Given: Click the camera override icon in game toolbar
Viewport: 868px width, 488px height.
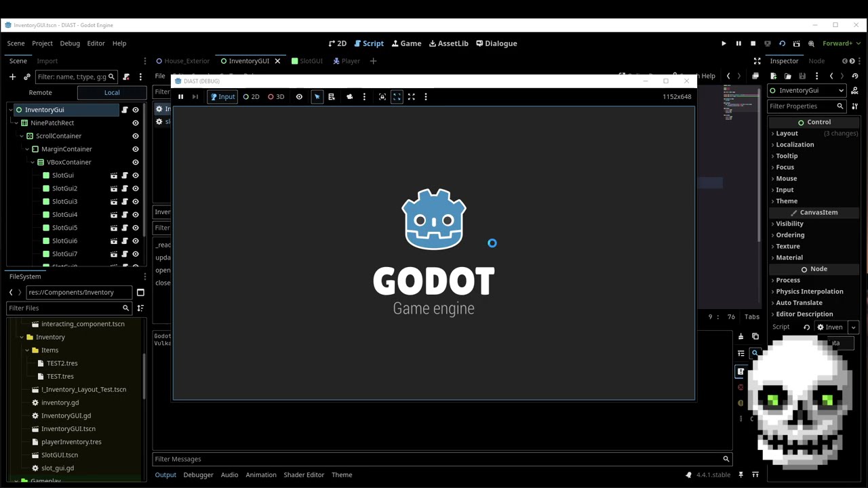Looking at the screenshot, I should (x=350, y=97).
